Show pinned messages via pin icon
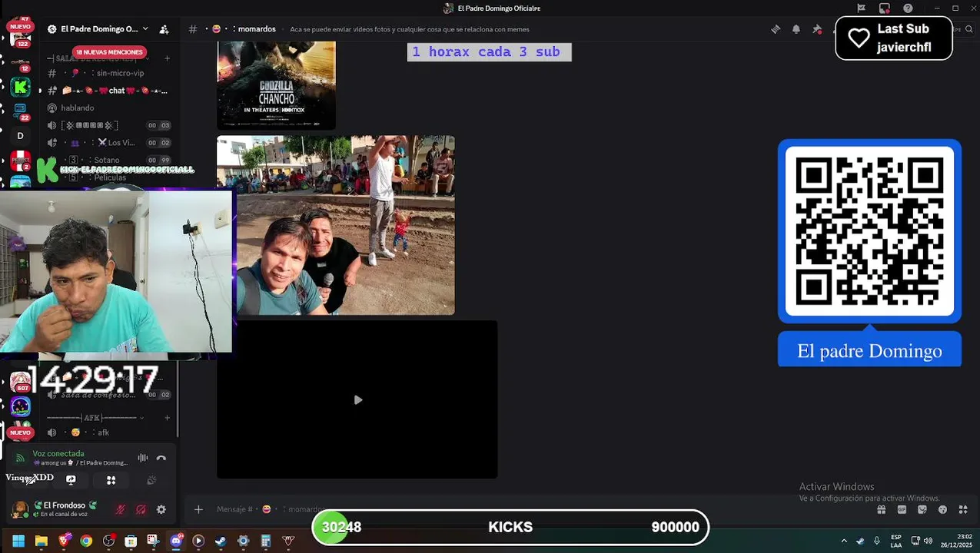The height and width of the screenshot is (553, 980). [x=817, y=29]
